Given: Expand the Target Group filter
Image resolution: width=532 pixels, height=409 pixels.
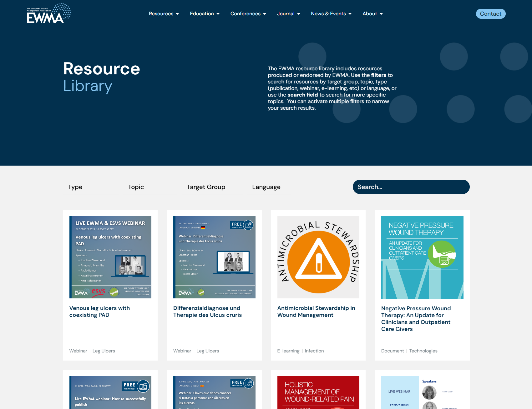Looking at the screenshot, I should tap(212, 187).
